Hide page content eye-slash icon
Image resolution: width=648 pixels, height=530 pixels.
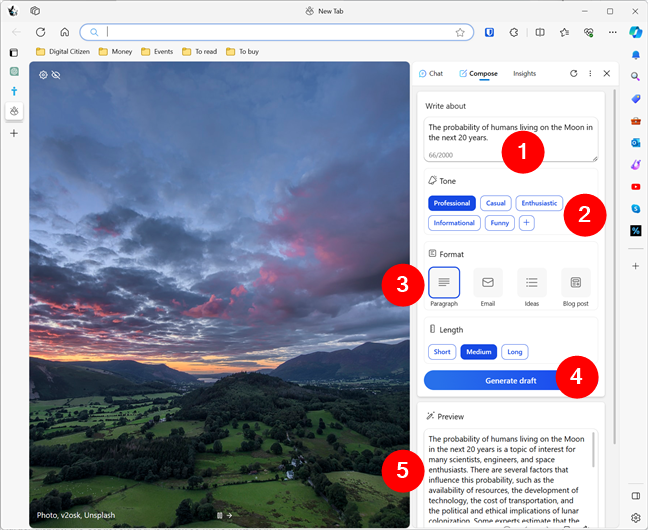point(56,75)
